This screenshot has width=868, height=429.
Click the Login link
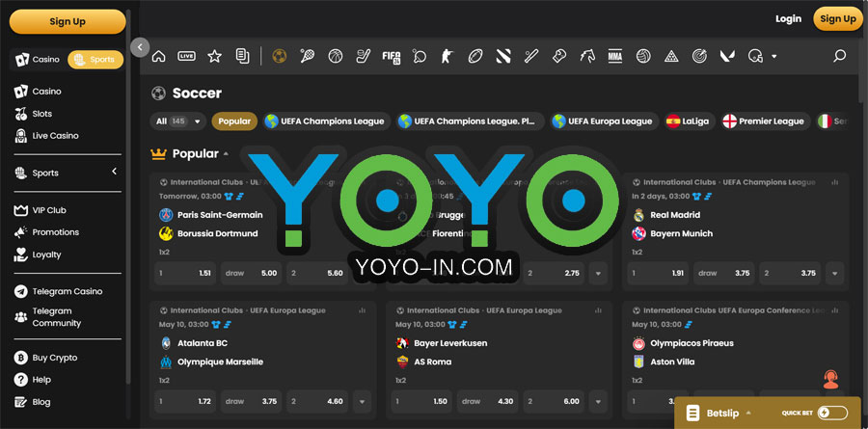[788, 19]
